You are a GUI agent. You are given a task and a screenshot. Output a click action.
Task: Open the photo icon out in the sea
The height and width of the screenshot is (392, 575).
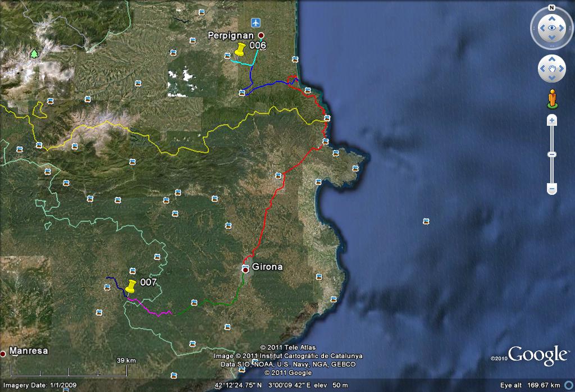click(426, 221)
